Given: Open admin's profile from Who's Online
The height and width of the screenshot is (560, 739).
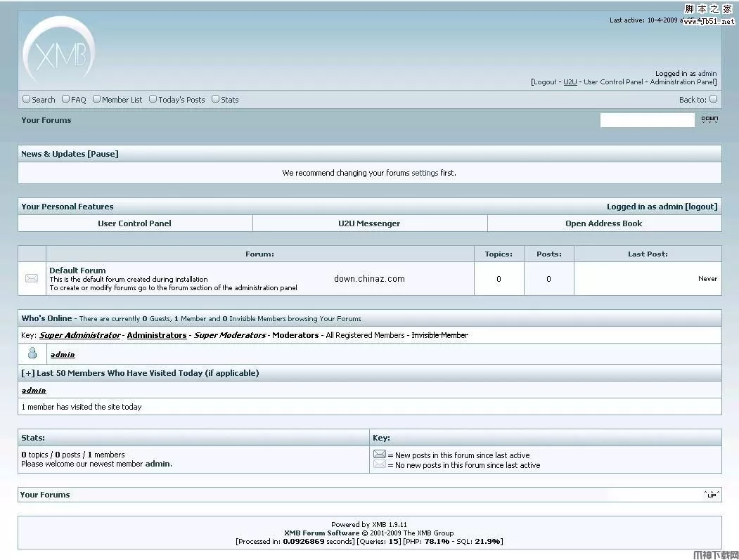Looking at the screenshot, I should 62,353.
